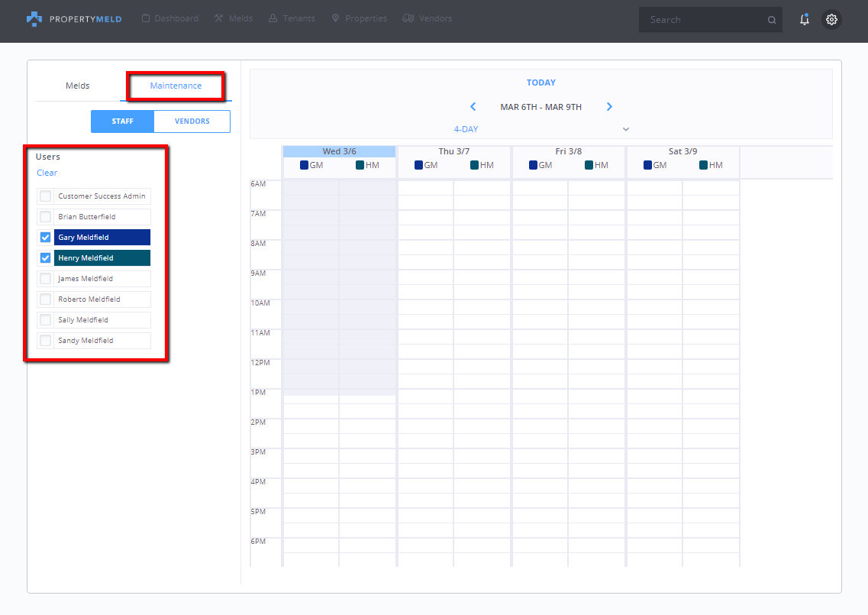Open Tenants page in top navigation
The width and height of the screenshot is (868, 615).
click(x=292, y=18)
